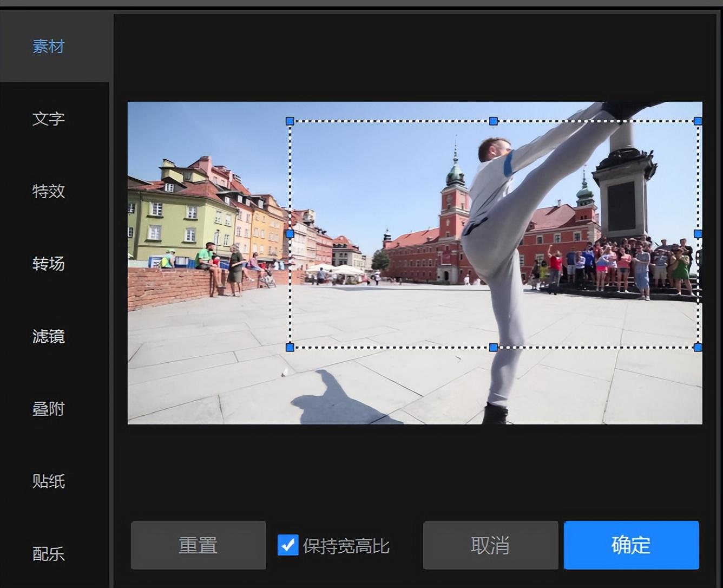Switch to the 文字 tab
This screenshot has height=588, width=723.
tap(49, 119)
